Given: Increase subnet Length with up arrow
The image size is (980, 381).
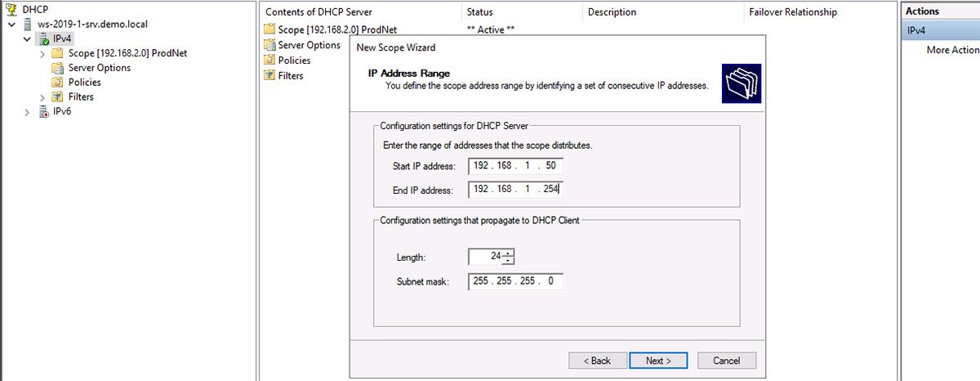Looking at the screenshot, I should 509,253.
